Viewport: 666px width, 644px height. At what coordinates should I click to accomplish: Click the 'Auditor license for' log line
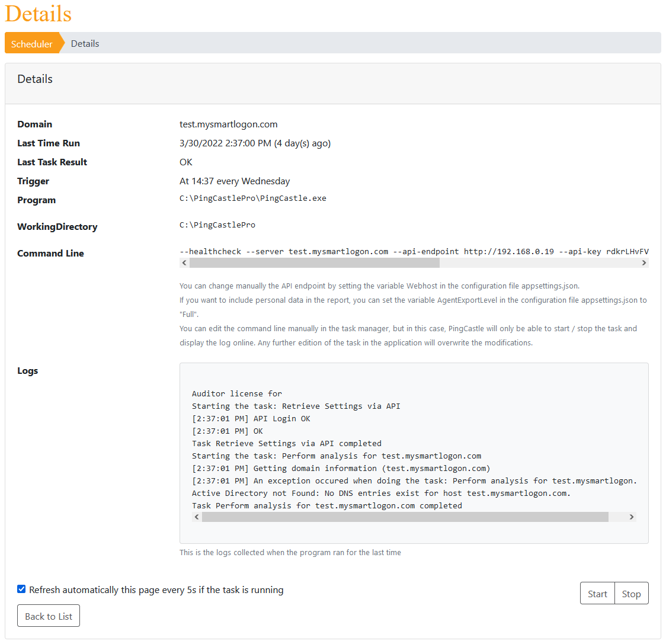(x=237, y=394)
